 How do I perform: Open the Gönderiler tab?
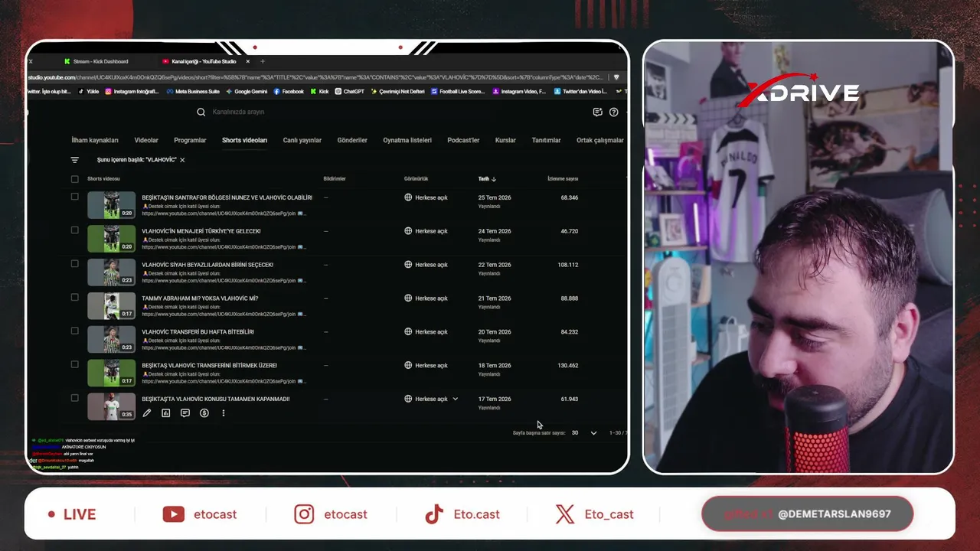point(352,140)
